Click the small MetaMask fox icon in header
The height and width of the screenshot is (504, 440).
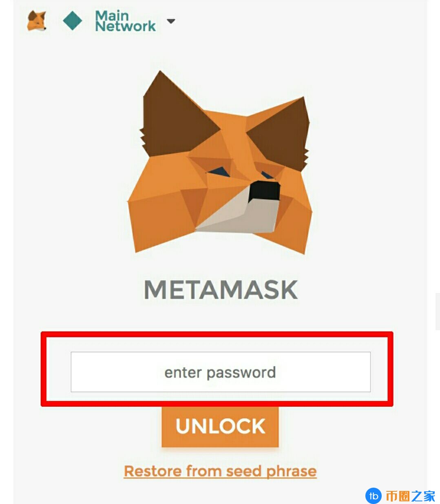37,21
